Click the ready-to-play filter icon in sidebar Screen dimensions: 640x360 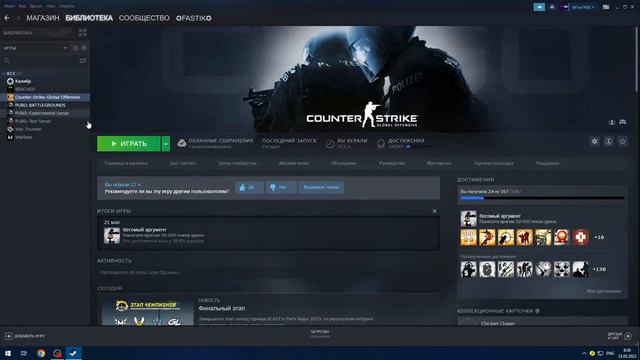tap(84, 48)
